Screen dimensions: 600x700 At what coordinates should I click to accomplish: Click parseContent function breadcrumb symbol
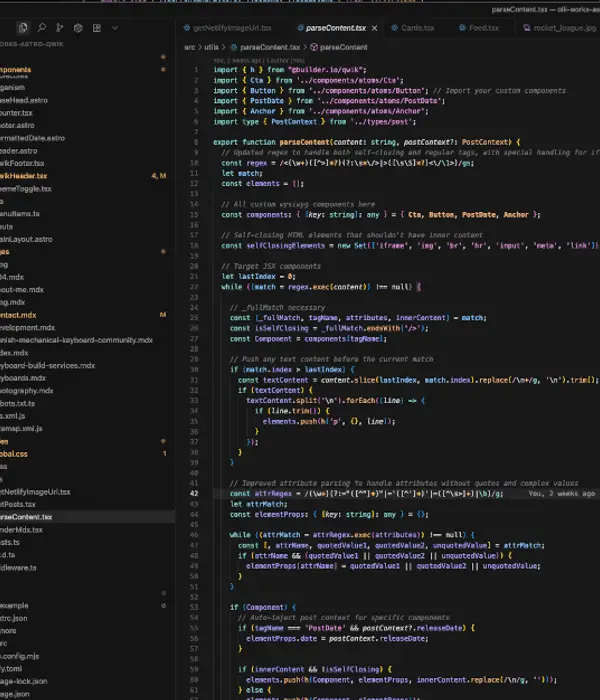tap(343, 47)
